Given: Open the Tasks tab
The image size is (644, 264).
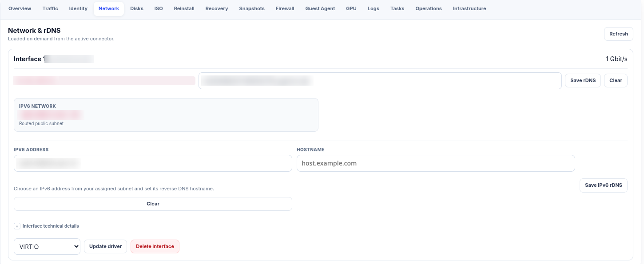Looking at the screenshot, I should coord(398,8).
